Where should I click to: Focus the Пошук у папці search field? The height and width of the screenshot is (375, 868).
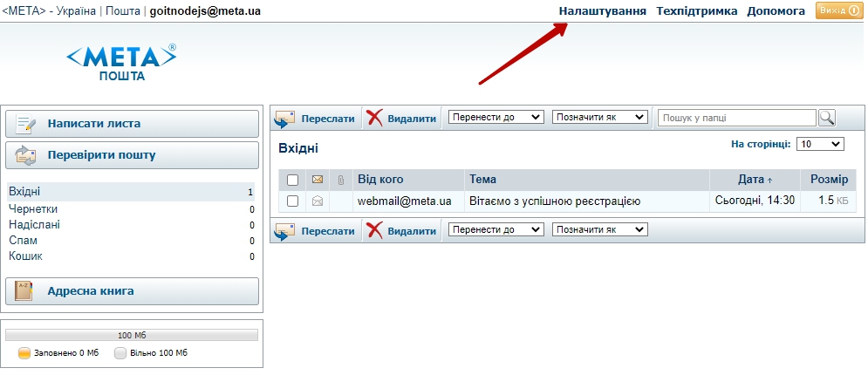point(737,118)
